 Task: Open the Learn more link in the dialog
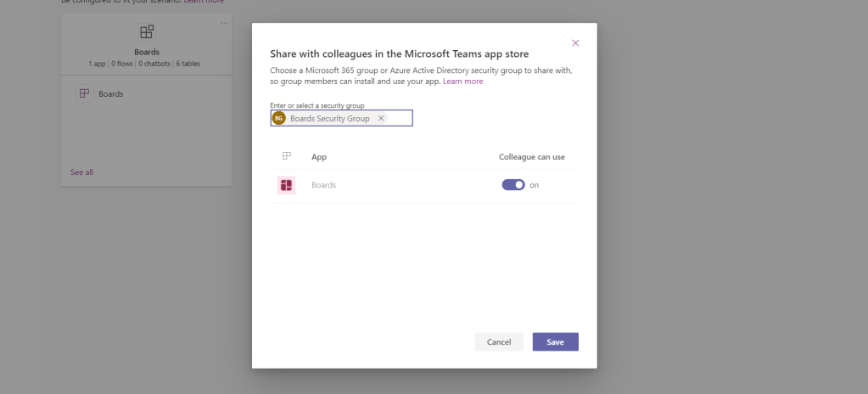(462, 82)
